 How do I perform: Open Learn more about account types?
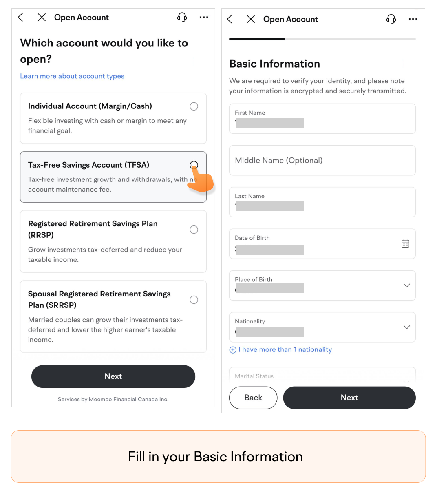tap(72, 76)
